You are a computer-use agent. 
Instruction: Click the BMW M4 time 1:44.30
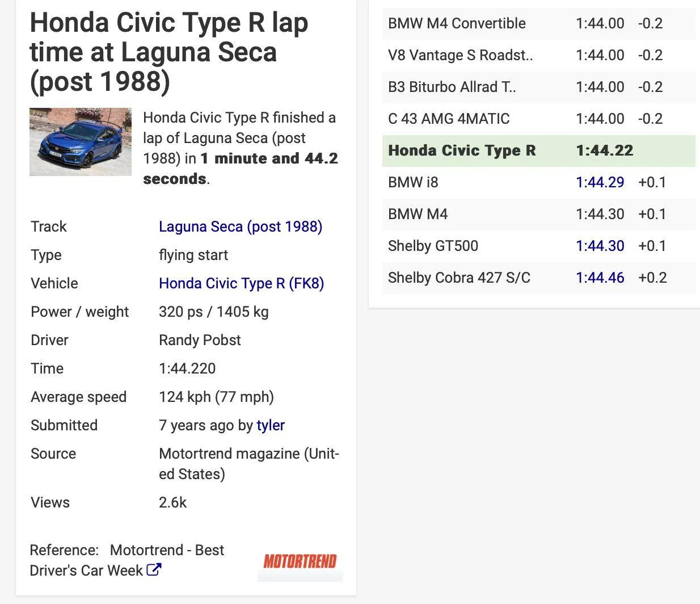[x=600, y=214]
